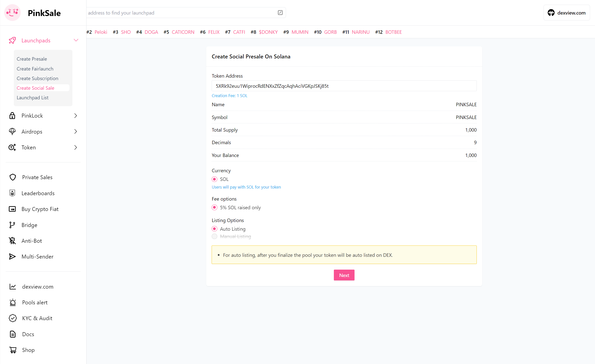Expand the Airdrops submenu arrow

pos(76,132)
